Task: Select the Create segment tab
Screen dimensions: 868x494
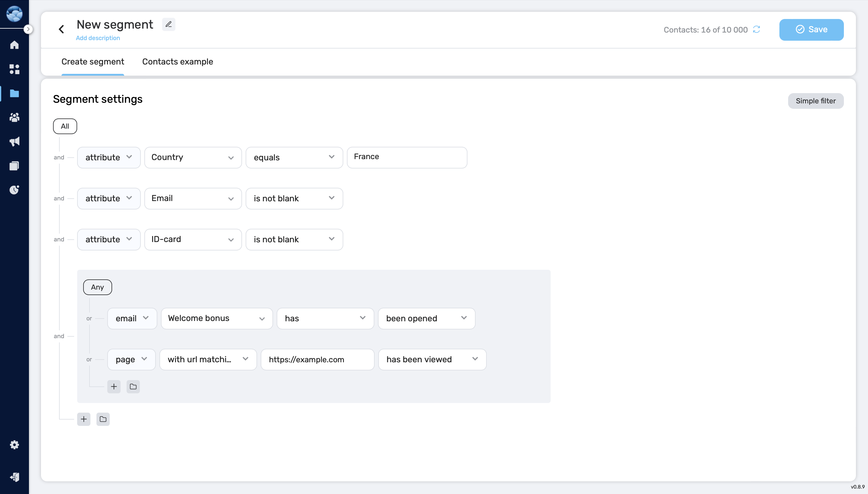Action: 93,62
